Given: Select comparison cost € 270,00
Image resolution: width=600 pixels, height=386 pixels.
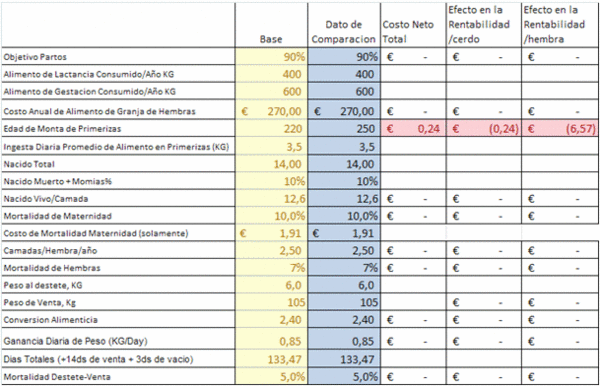Looking at the screenshot, I should (344, 111).
